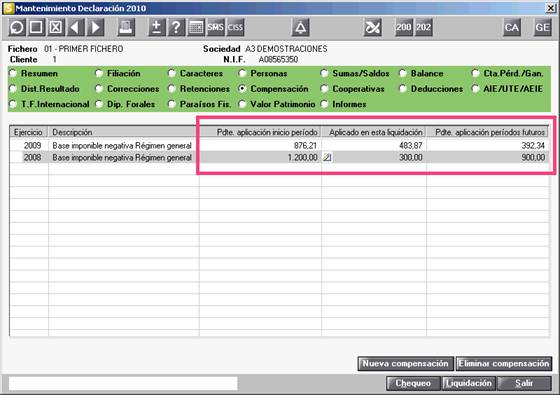
Task: Click the 2008 row description text
Action: 122,157
